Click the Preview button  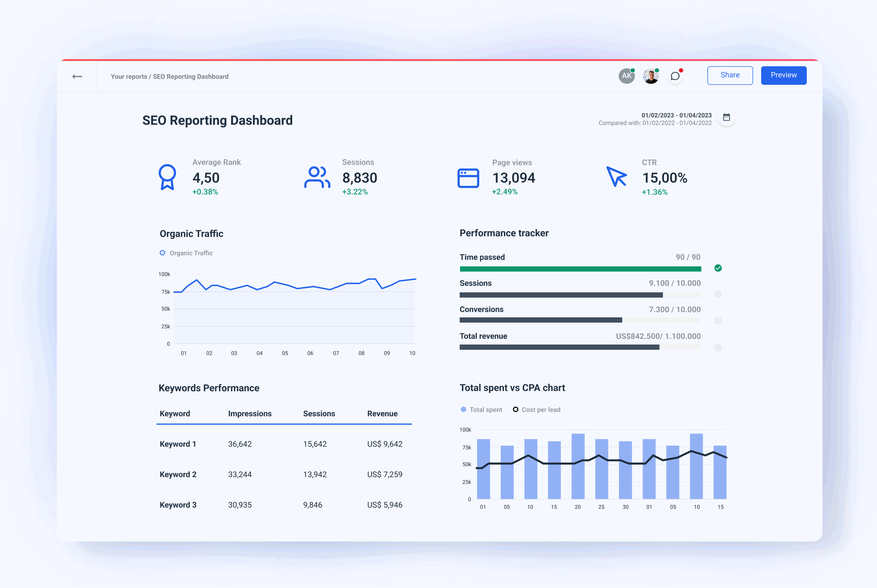click(x=784, y=75)
